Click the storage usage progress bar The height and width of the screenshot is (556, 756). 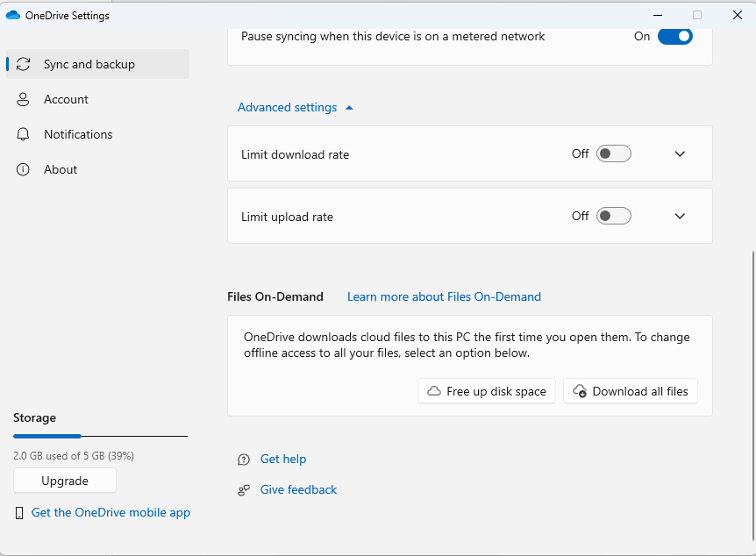tap(100, 437)
